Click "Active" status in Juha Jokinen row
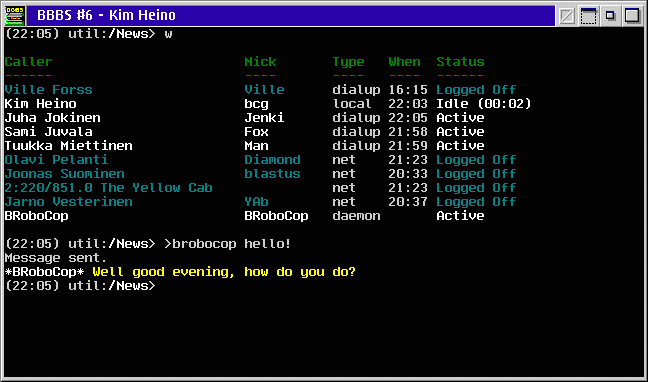The width and height of the screenshot is (648, 382). click(x=460, y=118)
